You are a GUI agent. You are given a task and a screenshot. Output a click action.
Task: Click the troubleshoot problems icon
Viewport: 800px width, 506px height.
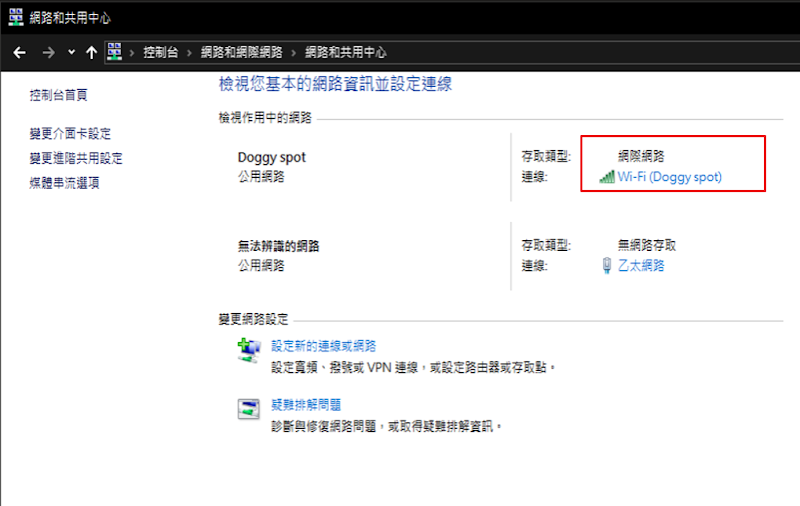[x=249, y=409]
